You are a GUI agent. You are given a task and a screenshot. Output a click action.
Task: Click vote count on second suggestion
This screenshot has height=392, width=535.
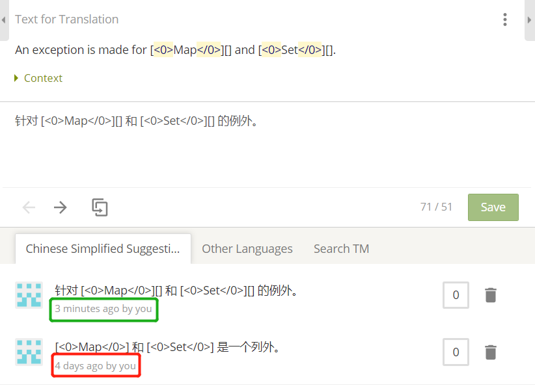(456, 352)
